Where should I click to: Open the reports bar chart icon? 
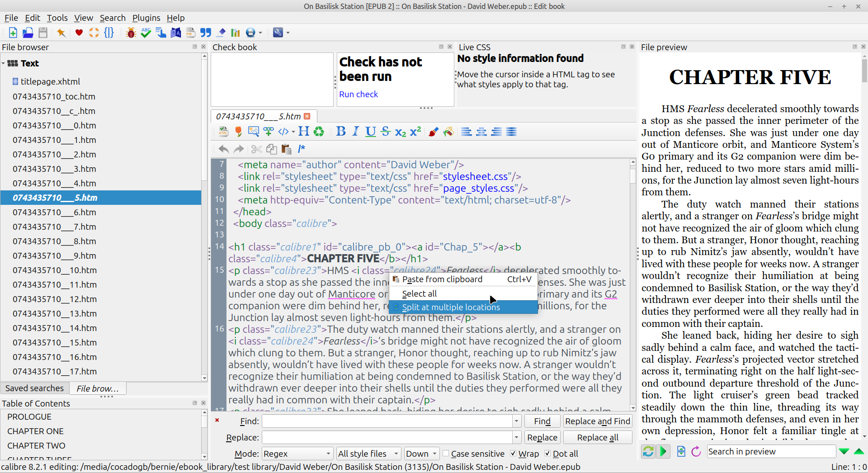click(236, 33)
